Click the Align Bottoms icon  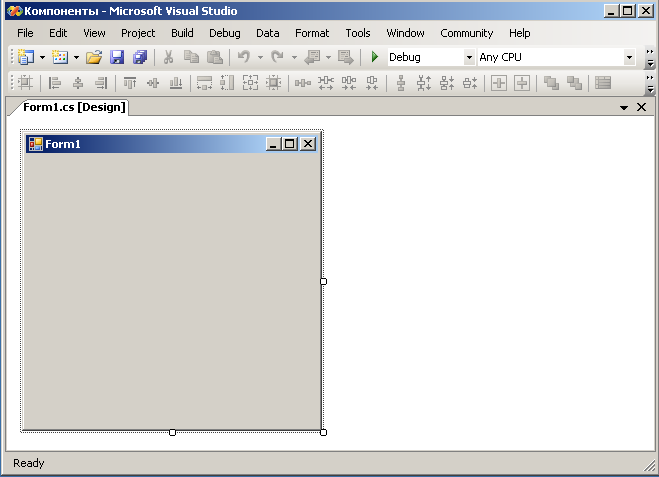tap(176, 83)
